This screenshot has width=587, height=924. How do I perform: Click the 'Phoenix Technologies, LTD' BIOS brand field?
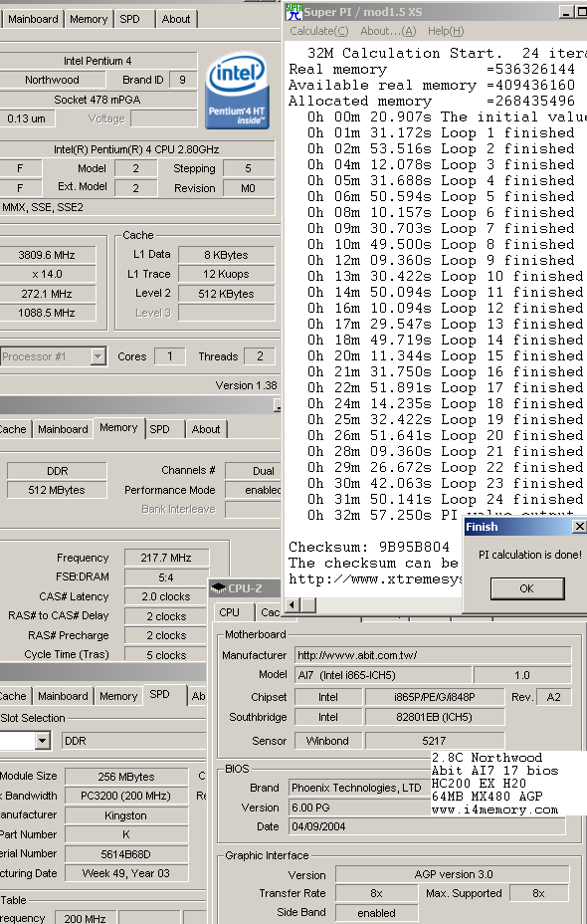point(360,788)
